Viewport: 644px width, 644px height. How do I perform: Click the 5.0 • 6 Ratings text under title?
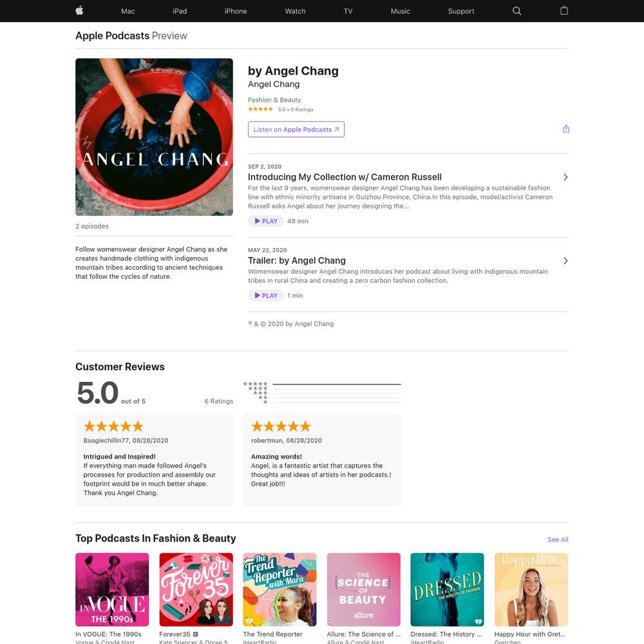(296, 109)
